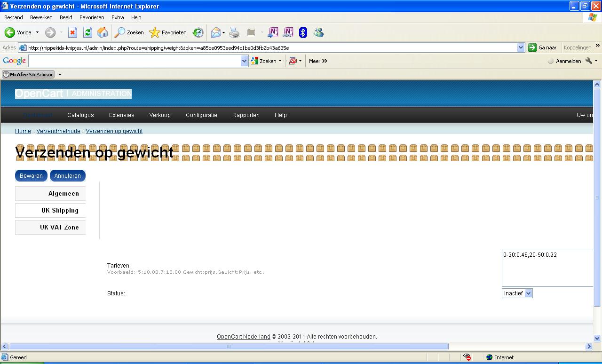This screenshot has width=602, height=364.
Task: Open the OpenCart Help admin menu
Action: [280, 115]
